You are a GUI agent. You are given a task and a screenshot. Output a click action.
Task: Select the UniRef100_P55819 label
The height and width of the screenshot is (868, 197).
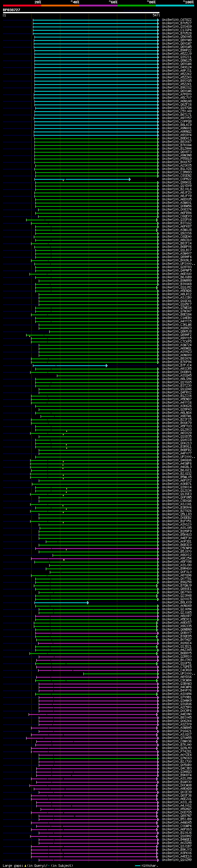point(176,159)
